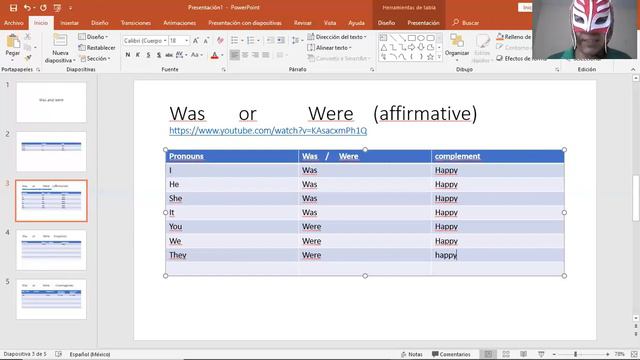Image resolution: width=640 pixels, height=360 pixels.
Task: Open the Notas pane
Action: click(411, 354)
